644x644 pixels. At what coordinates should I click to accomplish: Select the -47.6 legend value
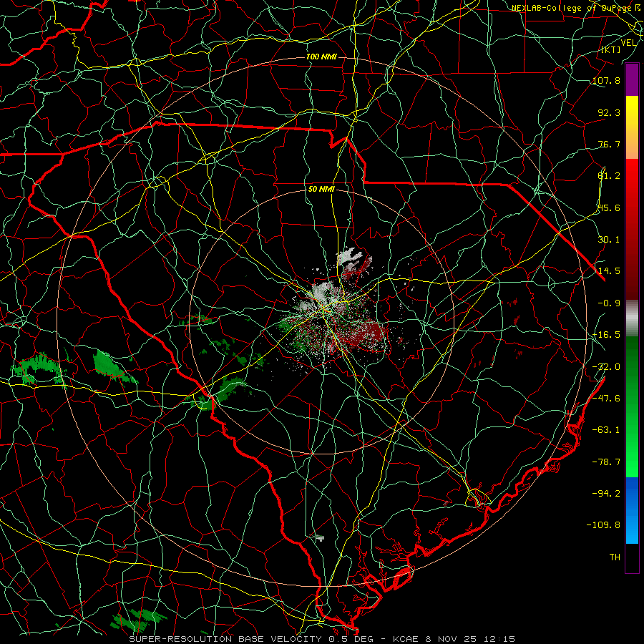click(606, 399)
